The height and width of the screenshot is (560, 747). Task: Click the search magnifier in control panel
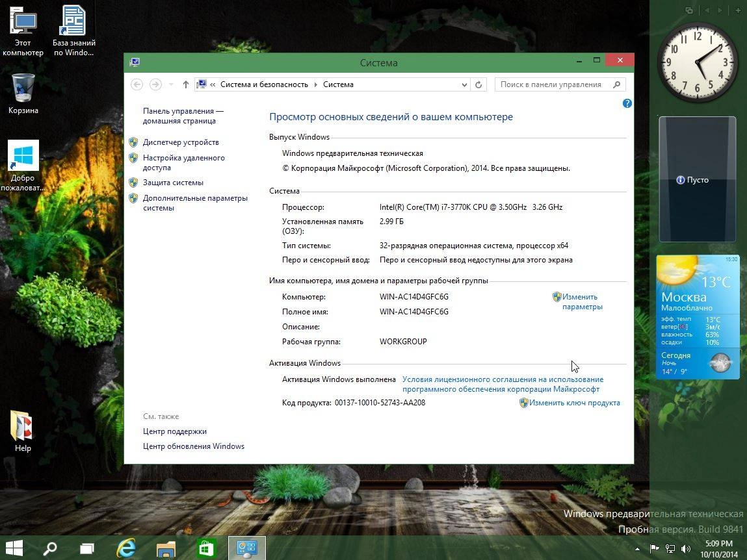617,84
